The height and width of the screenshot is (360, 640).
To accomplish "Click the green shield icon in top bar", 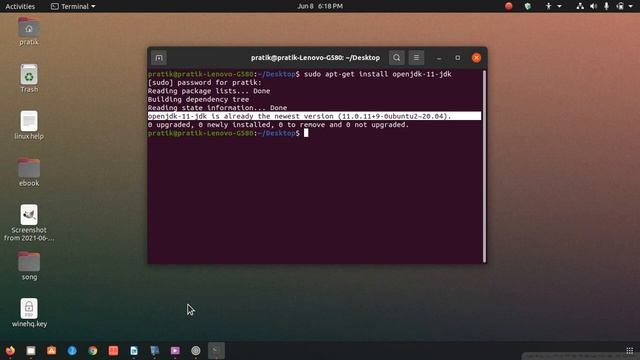I will point(528,6).
